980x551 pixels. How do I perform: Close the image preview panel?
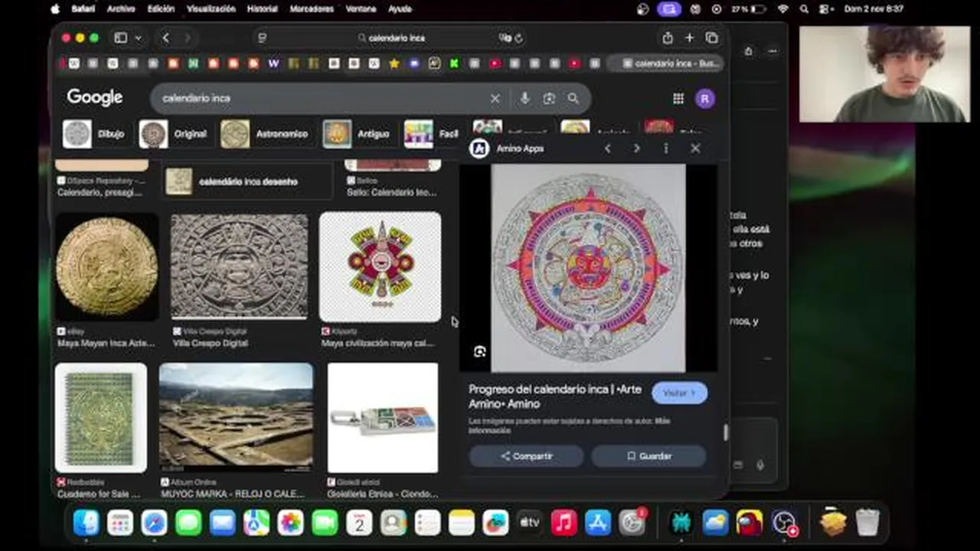point(695,148)
